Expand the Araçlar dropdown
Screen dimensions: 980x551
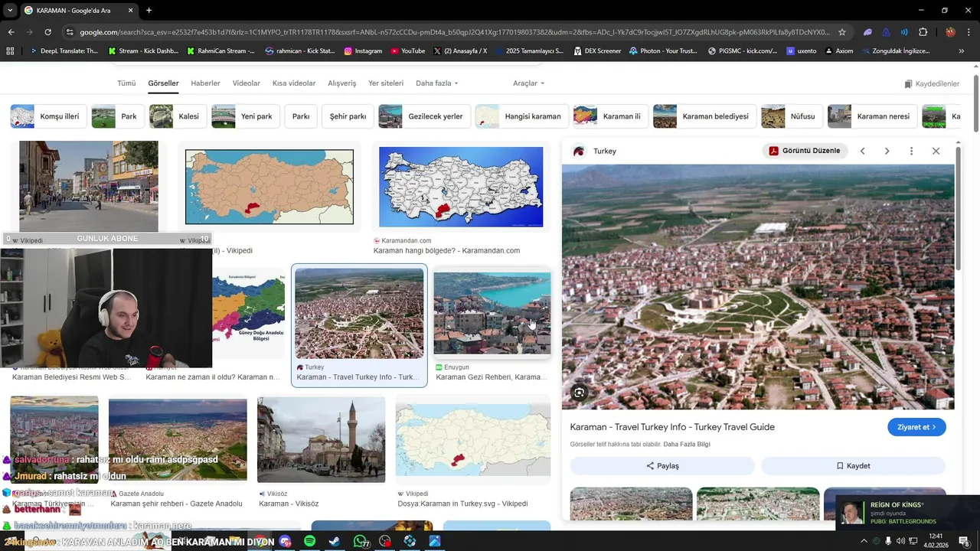528,83
